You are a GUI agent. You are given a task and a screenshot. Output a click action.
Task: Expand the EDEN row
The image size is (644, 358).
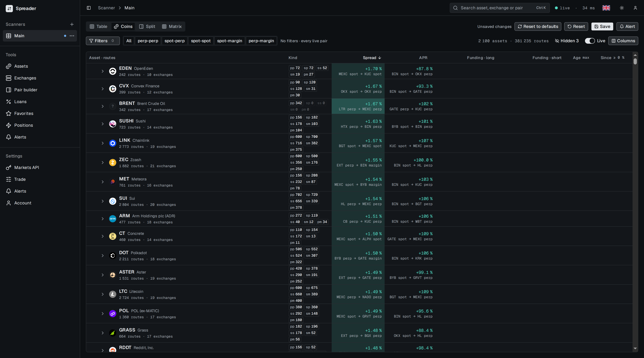coord(103,71)
